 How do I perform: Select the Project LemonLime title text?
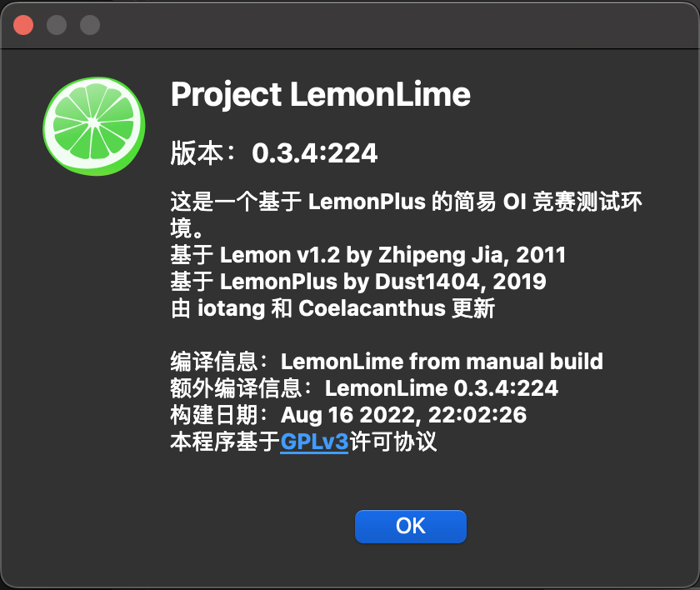[x=320, y=94]
